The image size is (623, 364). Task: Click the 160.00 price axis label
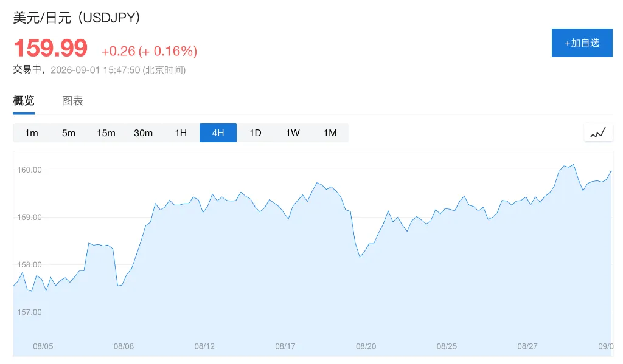click(x=29, y=170)
